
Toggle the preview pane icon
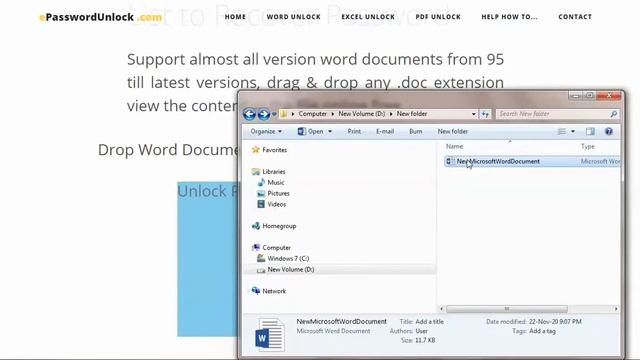coord(590,131)
